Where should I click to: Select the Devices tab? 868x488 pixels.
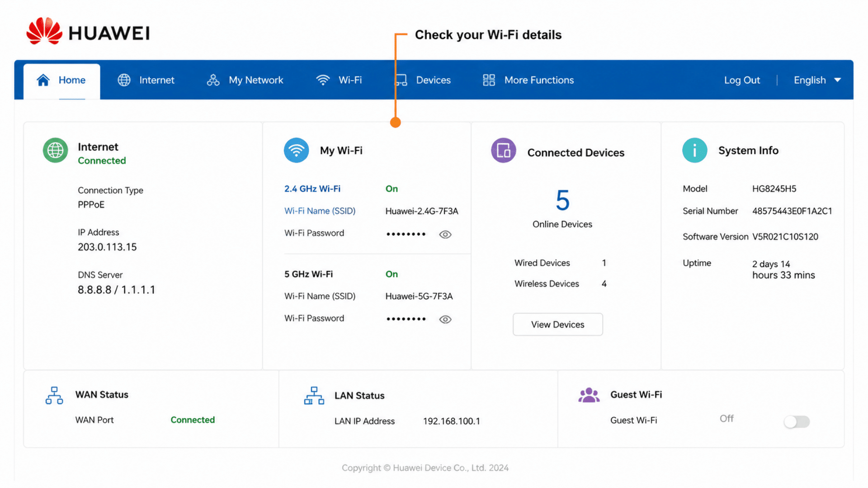point(423,80)
